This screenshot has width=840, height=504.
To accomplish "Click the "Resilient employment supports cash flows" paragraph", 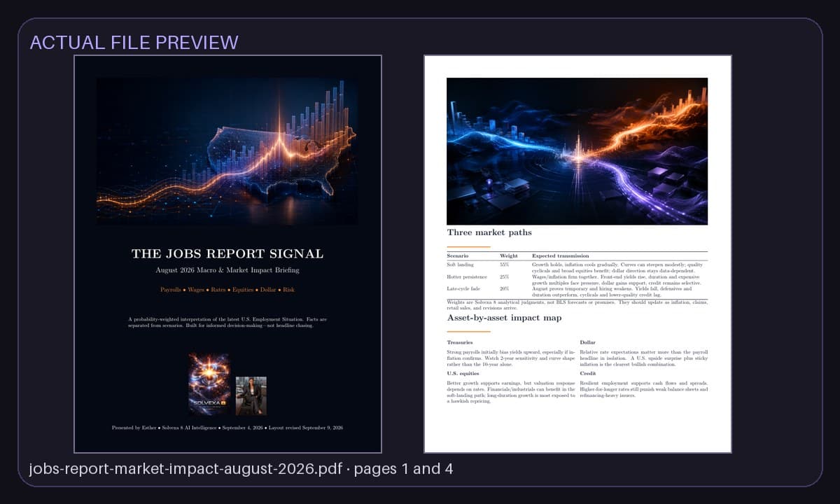I will click(644, 389).
